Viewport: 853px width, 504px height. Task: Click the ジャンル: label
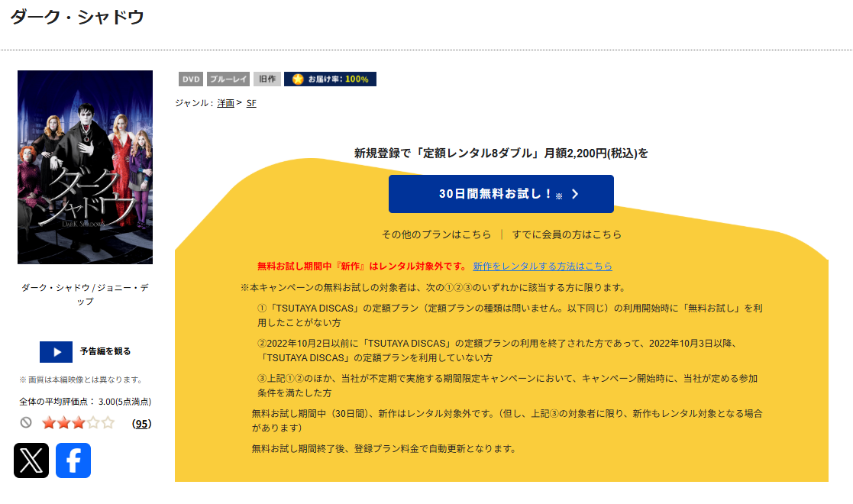coord(194,103)
